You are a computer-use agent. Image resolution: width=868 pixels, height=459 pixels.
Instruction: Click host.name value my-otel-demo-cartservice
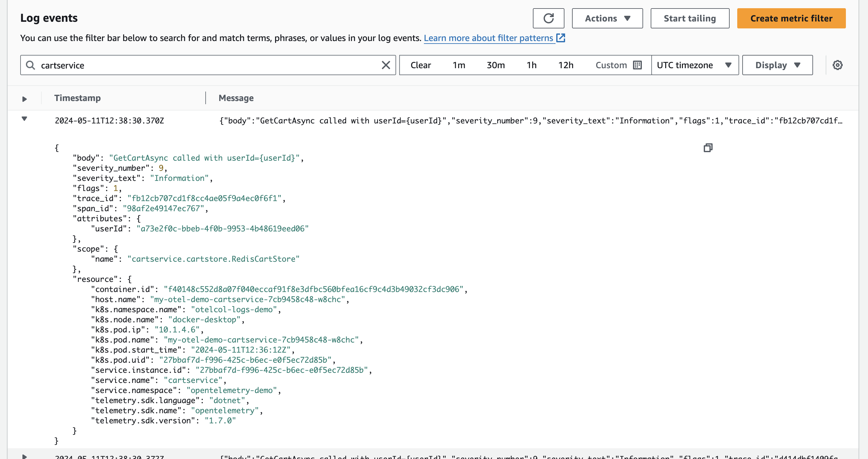pyautogui.click(x=247, y=299)
